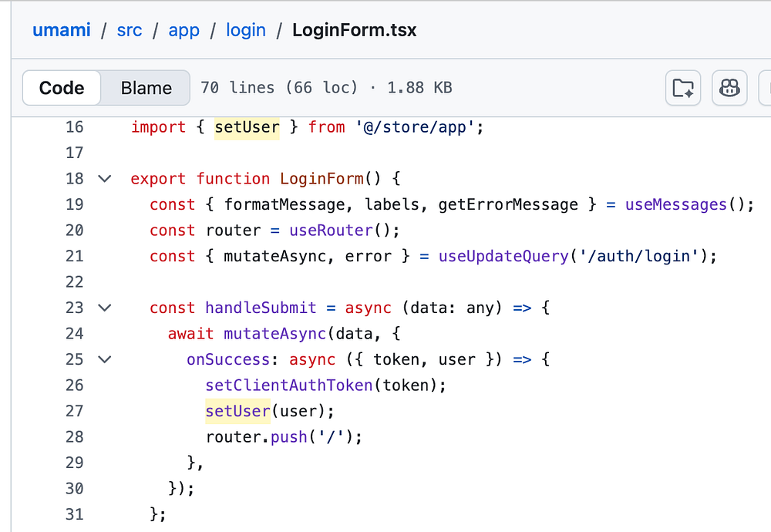Viewport: 771px width, 532px height.
Task: Select line number 20
Action: 74,230
